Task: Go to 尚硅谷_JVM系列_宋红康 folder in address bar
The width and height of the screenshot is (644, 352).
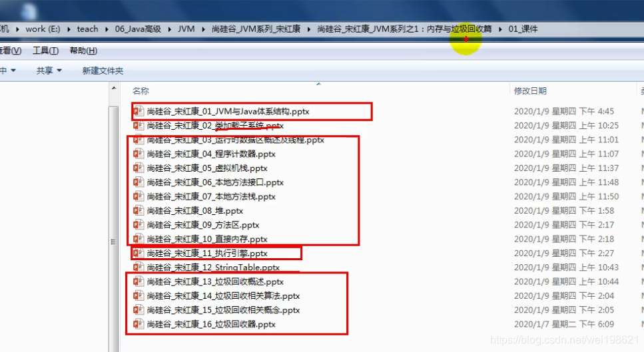Action: 256,29
